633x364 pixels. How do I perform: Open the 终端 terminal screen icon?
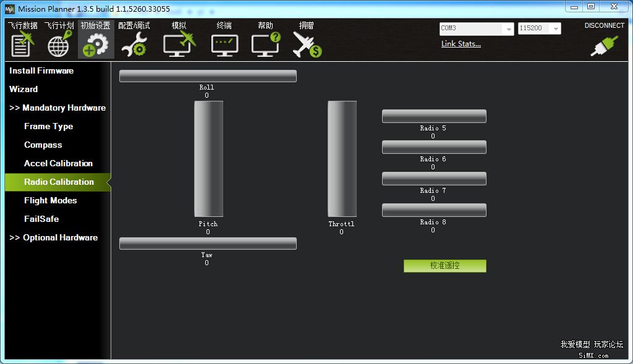(x=224, y=45)
